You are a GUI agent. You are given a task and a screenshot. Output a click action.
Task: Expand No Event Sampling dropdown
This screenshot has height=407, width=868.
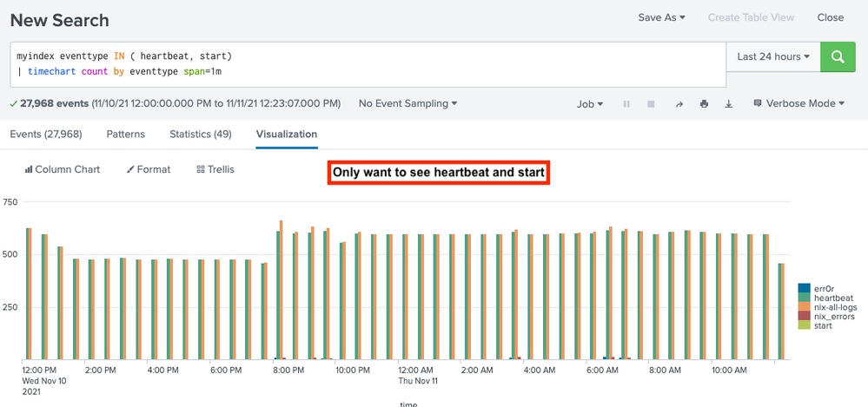(408, 103)
